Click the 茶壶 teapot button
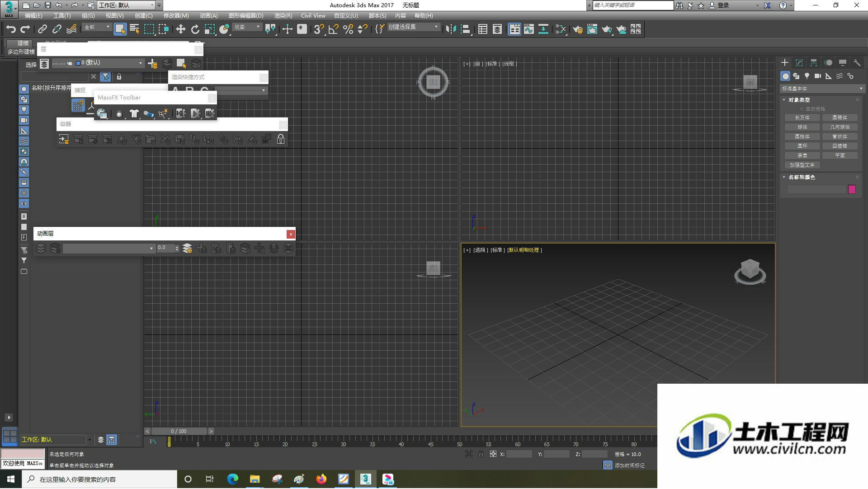The height and width of the screenshot is (489, 868). (x=802, y=155)
